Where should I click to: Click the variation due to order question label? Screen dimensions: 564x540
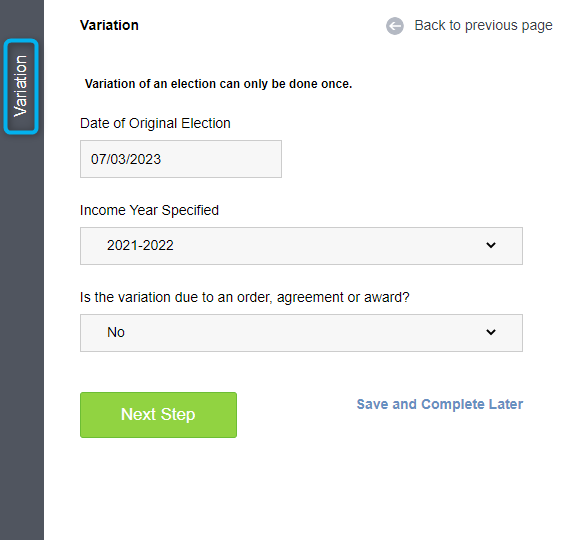coord(245,298)
